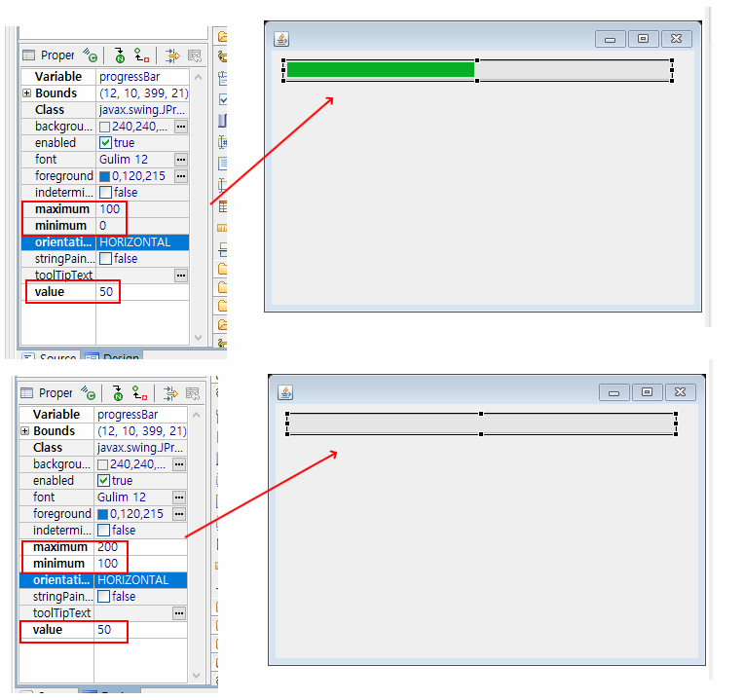
Task: Edit the minimum value field showing 0
Action: [142, 226]
